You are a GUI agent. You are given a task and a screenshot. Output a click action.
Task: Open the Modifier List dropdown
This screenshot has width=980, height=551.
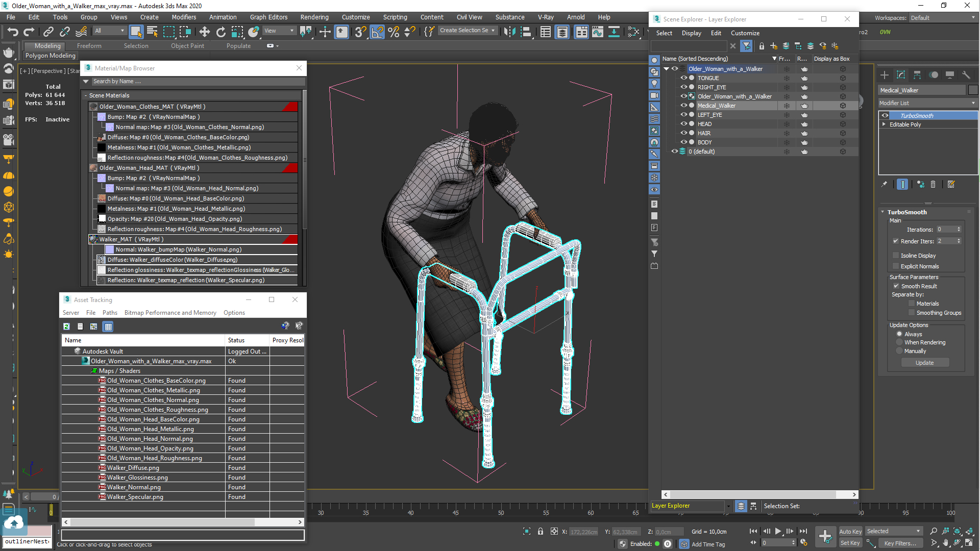tap(928, 103)
